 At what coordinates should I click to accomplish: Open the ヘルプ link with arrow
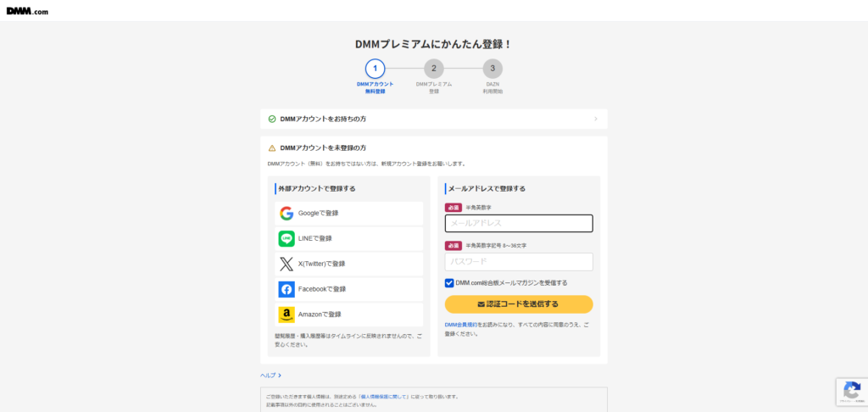point(270,375)
